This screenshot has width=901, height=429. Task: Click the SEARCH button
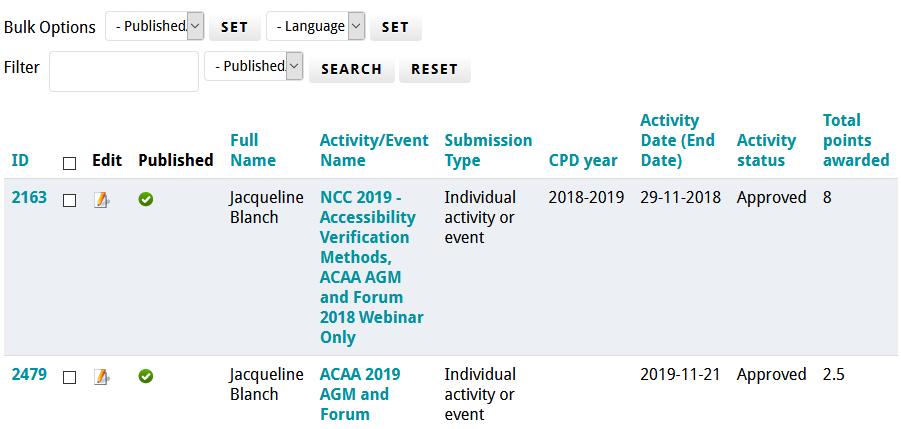(x=352, y=69)
